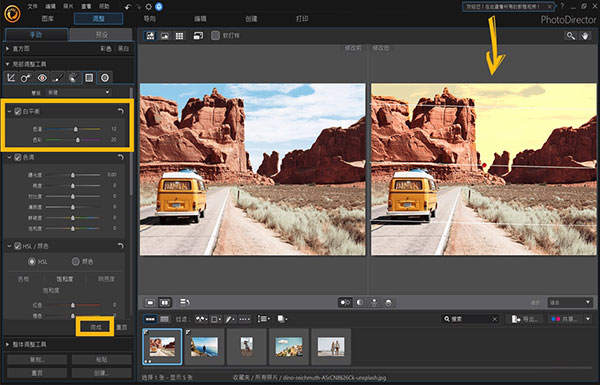Open the zoom level dropdown
This screenshot has width=600, height=385.
click(570, 303)
